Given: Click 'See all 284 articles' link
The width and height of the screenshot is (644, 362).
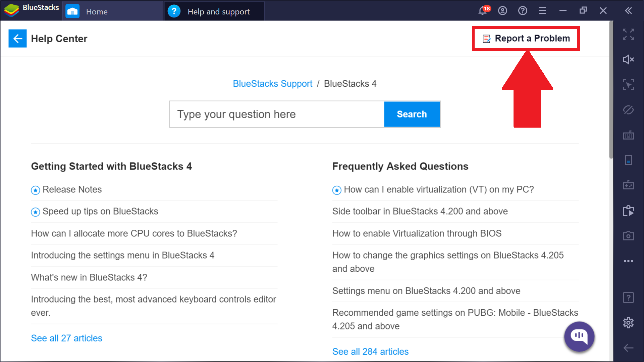Looking at the screenshot, I should (371, 352).
